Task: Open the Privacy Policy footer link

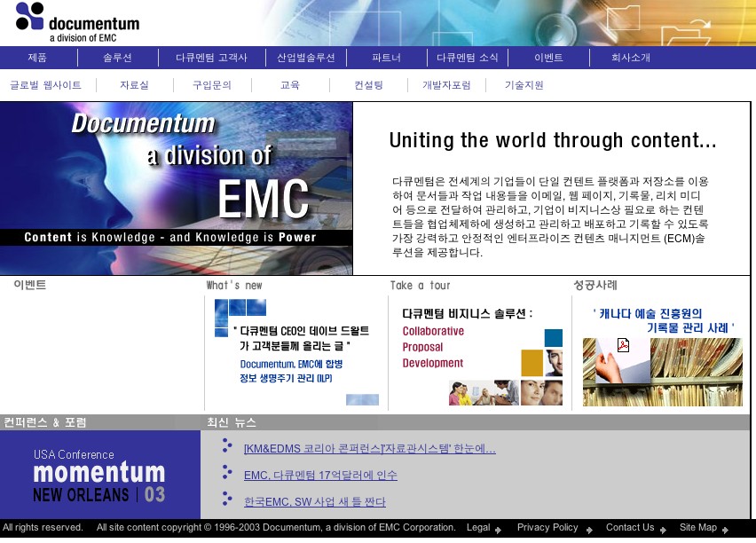Action: coord(547,528)
